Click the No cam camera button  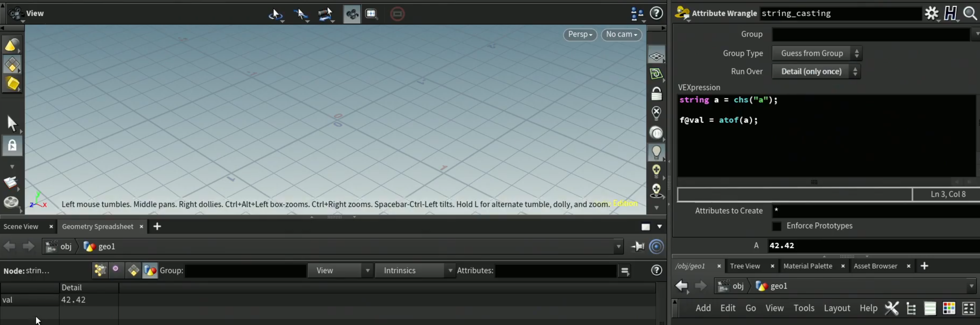621,34
